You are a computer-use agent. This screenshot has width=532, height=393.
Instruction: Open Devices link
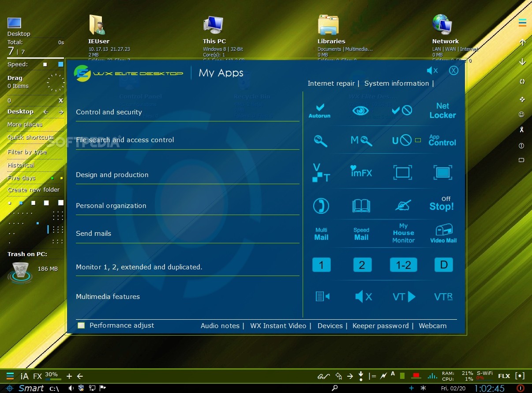tap(330, 326)
